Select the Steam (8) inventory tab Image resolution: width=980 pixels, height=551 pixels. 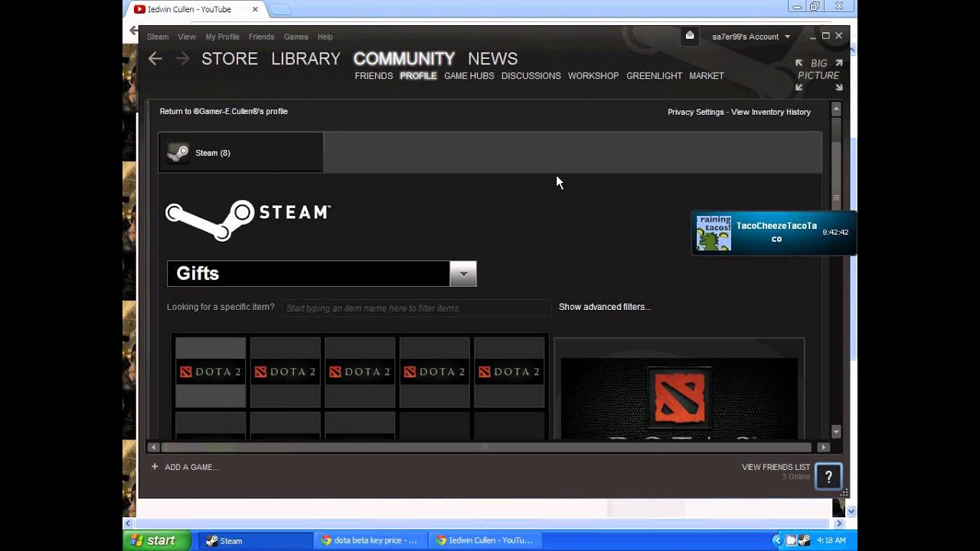(240, 153)
